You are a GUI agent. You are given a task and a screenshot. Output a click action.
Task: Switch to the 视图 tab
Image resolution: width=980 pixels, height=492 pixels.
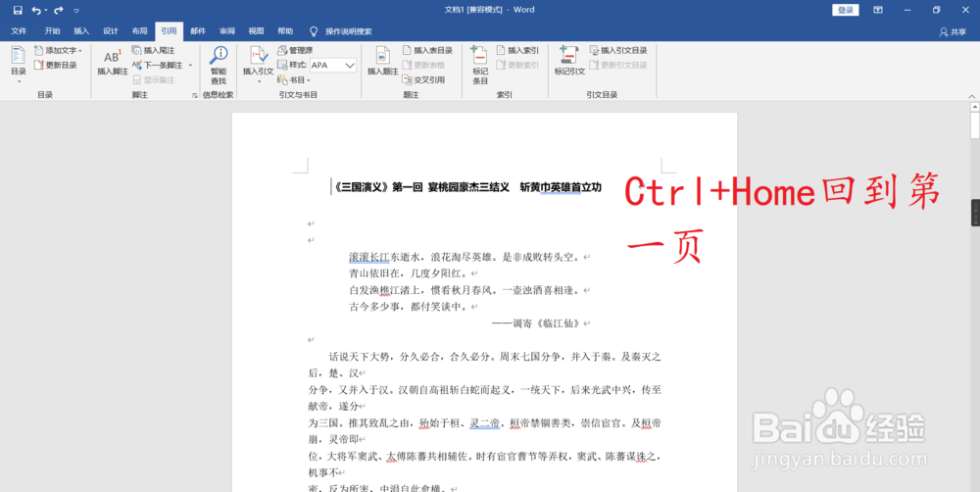coord(256,30)
